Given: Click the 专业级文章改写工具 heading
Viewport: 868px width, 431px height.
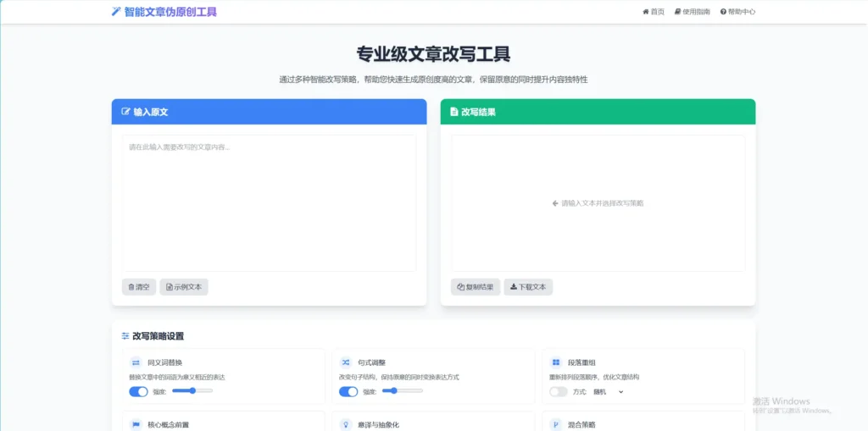Looking at the screenshot, I should 433,54.
